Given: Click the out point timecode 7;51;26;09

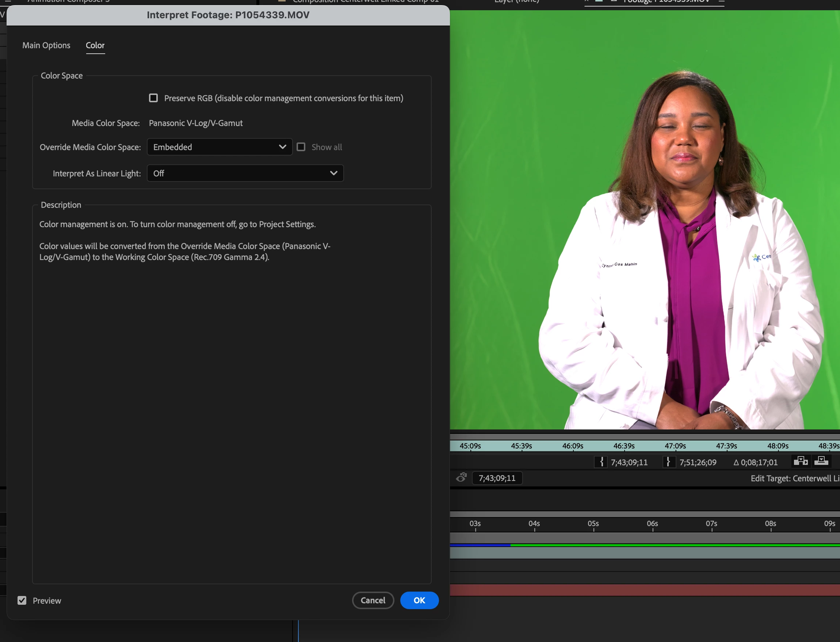Looking at the screenshot, I should 698,462.
